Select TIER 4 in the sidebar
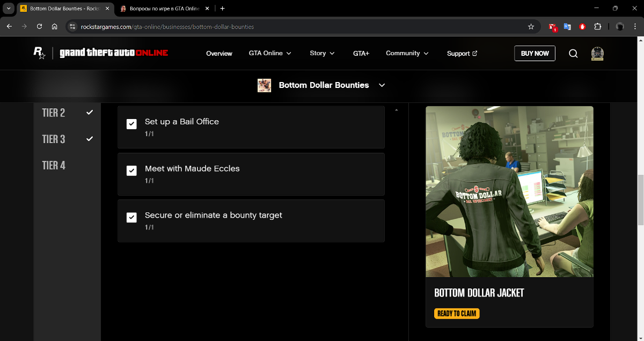This screenshot has width=644, height=341. (54, 165)
